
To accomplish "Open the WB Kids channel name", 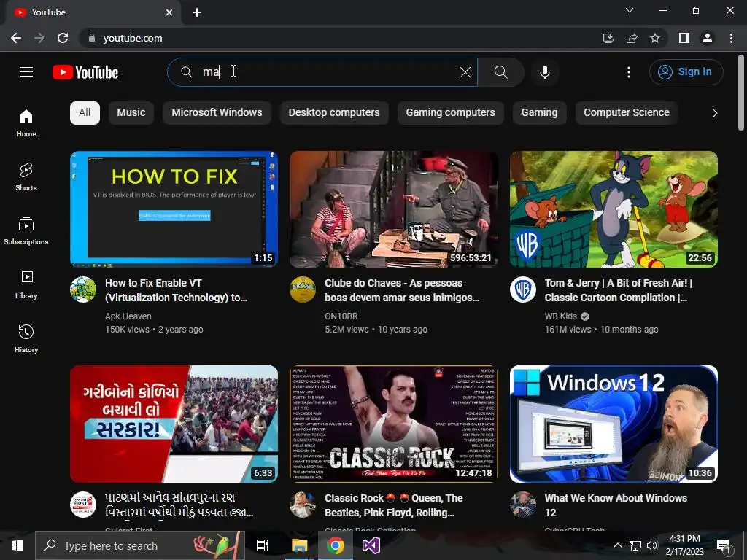I will pos(561,316).
